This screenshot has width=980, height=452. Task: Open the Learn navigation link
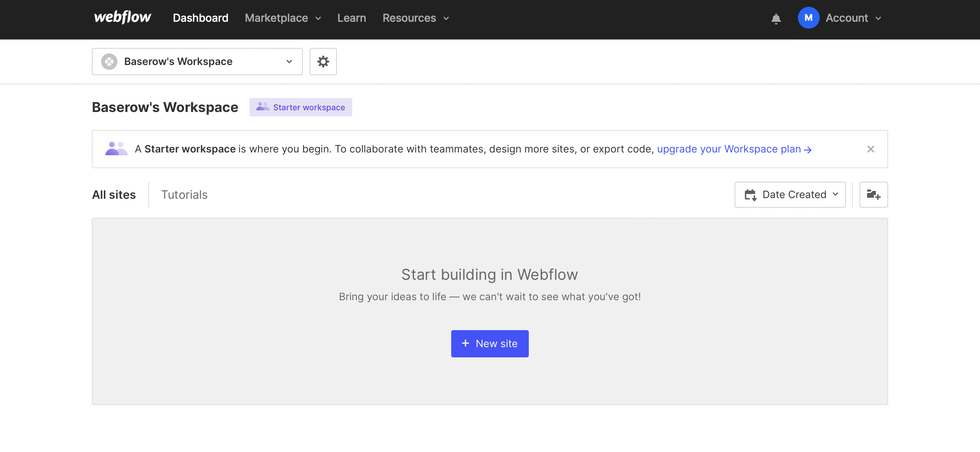351,18
